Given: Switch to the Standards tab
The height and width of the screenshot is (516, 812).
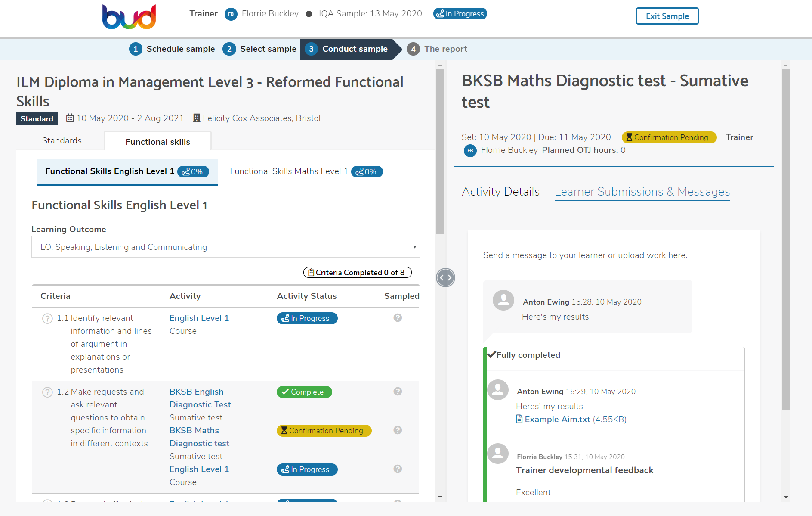Looking at the screenshot, I should pyautogui.click(x=62, y=141).
